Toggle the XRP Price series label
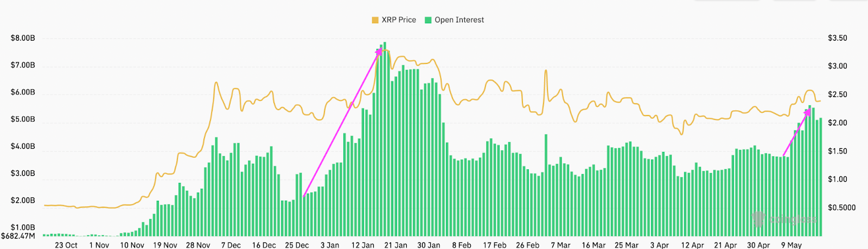The width and height of the screenshot is (868, 249). point(399,20)
